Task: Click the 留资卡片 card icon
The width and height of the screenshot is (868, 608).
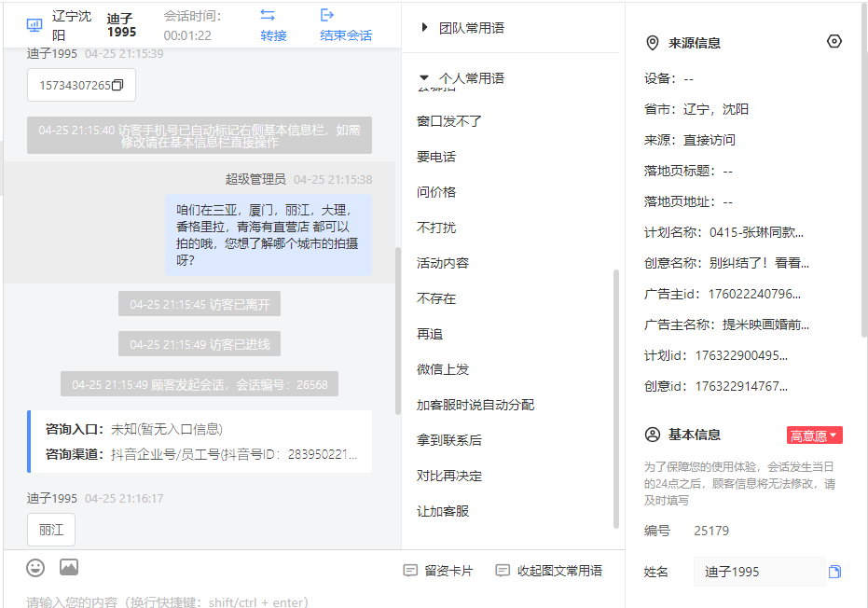Action: point(410,571)
